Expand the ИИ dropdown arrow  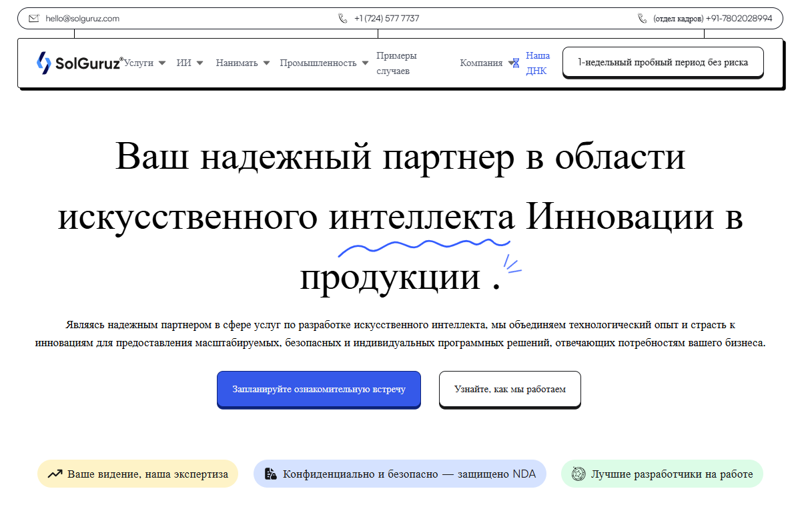tap(199, 63)
